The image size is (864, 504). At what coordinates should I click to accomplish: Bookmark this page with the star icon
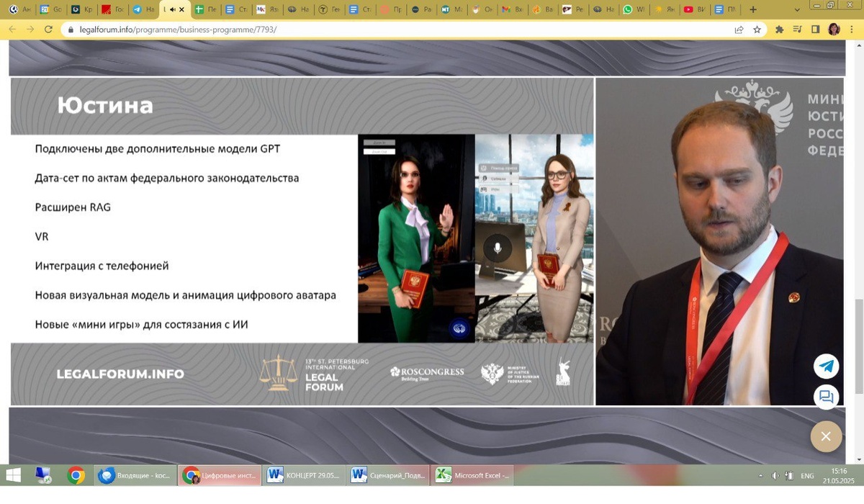(x=757, y=30)
